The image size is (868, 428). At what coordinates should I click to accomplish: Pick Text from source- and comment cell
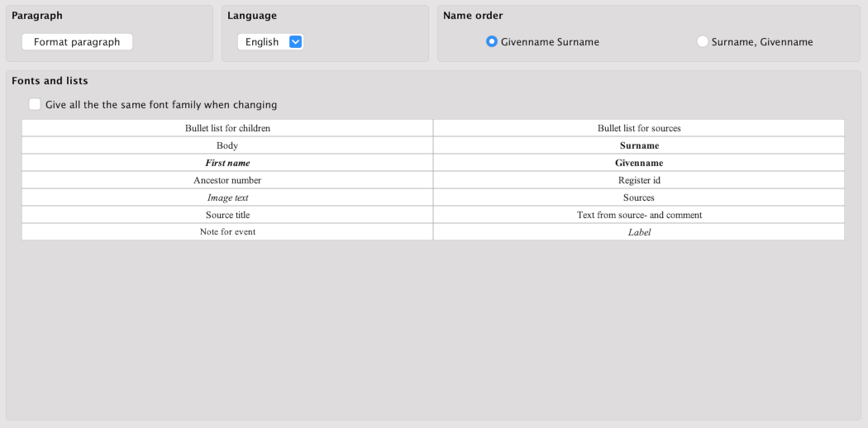638,215
